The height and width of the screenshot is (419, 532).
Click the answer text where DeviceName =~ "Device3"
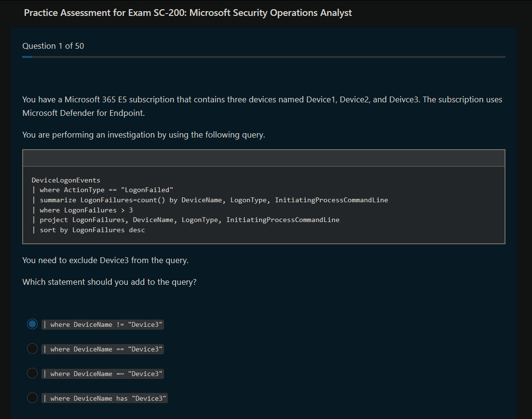click(x=103, y=374)
